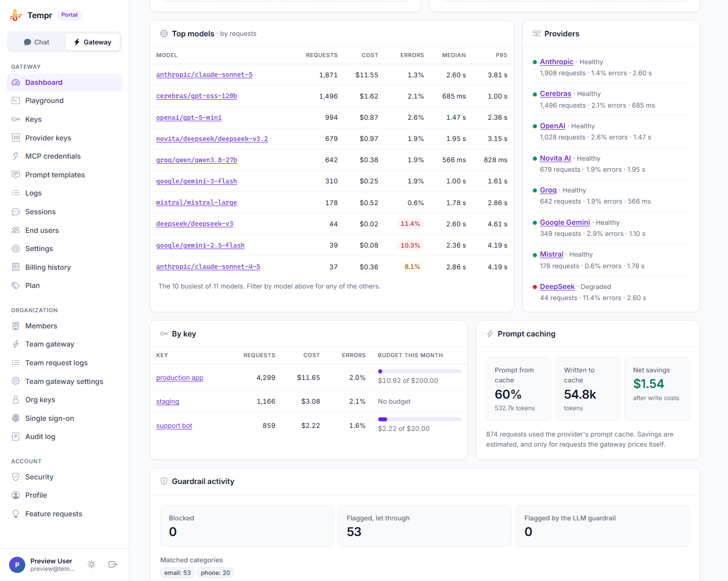Open the cerebras/gpt-oss-120b model link

[x=197, y=96]
